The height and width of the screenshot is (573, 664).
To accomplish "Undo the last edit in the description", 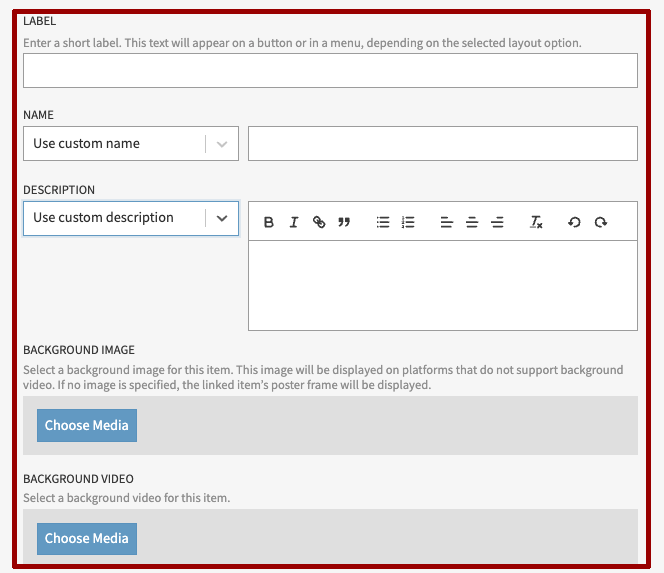I will [x=574, y=222].
